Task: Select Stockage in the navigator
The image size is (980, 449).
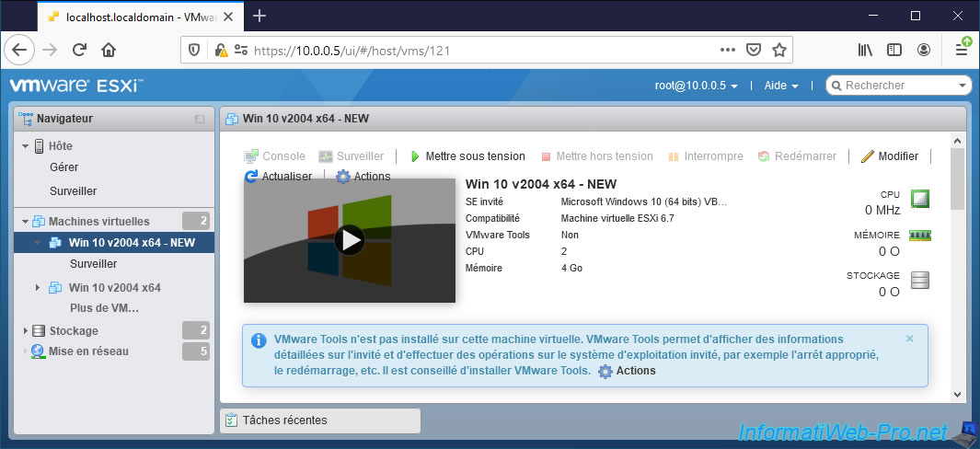Action: point(73,331)
